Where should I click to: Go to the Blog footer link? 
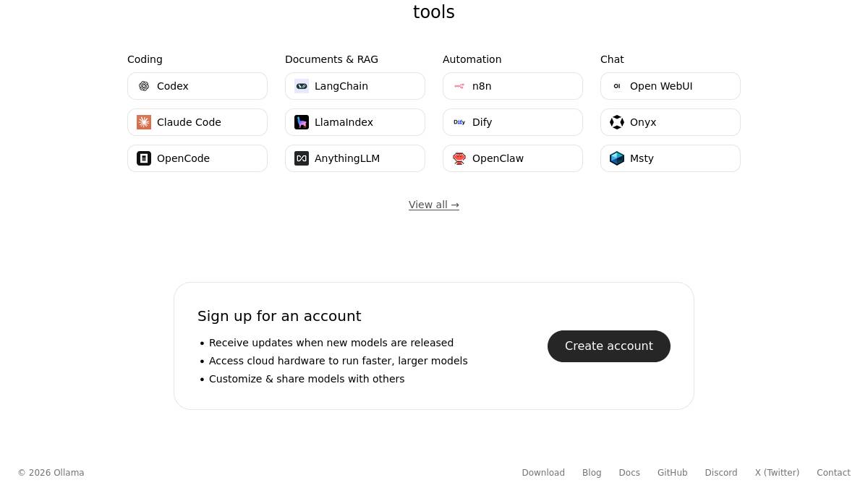click(592, 473)
